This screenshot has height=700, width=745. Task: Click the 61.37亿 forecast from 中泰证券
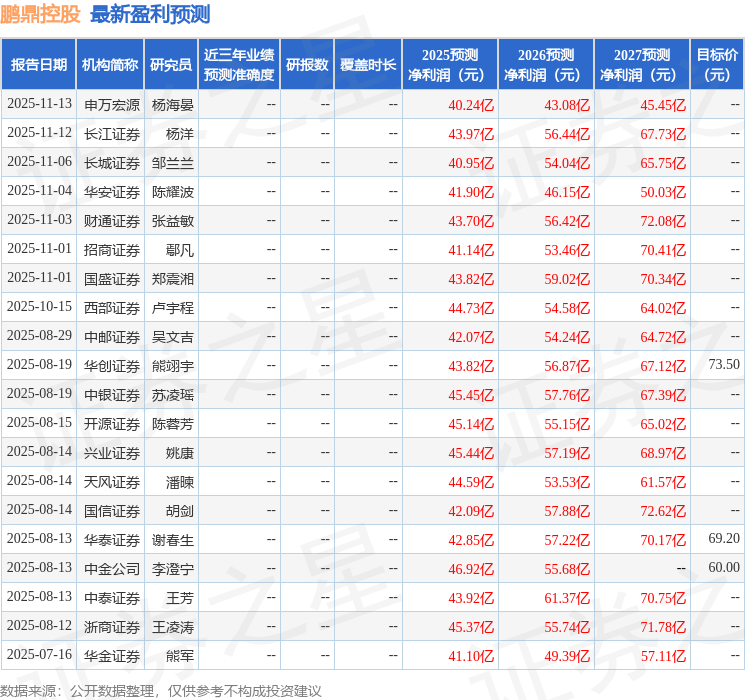(x=567, y=598)
